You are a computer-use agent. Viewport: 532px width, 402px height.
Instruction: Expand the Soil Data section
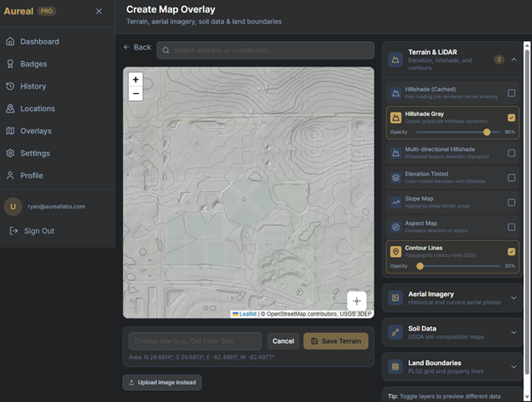coord(514,332)
